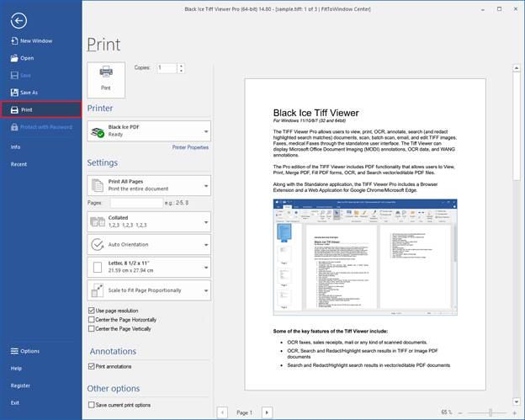Viewport: 525px width, 420px height.
Task: Enable Center the Page Horizontally
Action: tap(92, 320)
